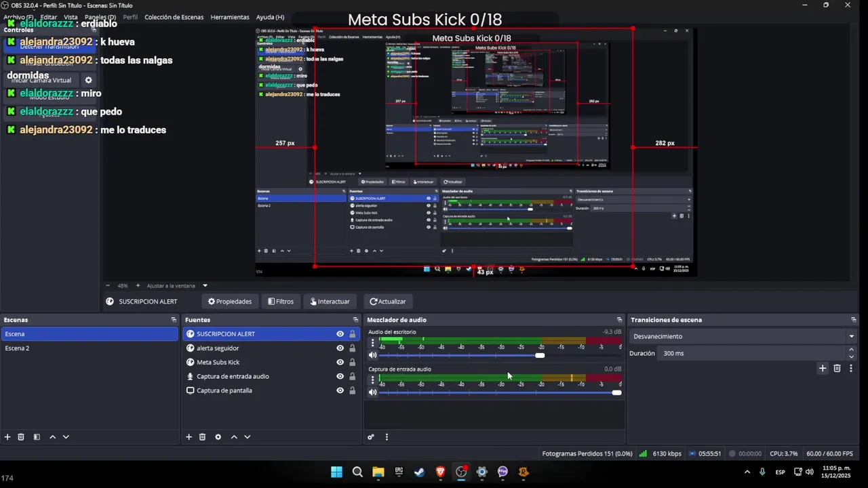Pop out the Escenas dock
The width and height of the screenshot is (868, 488).
174,320
